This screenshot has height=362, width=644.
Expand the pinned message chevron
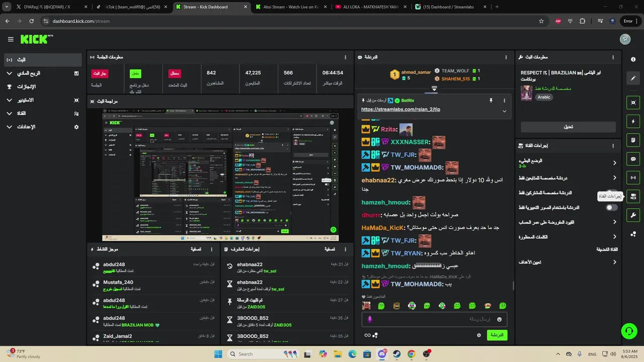504,111
